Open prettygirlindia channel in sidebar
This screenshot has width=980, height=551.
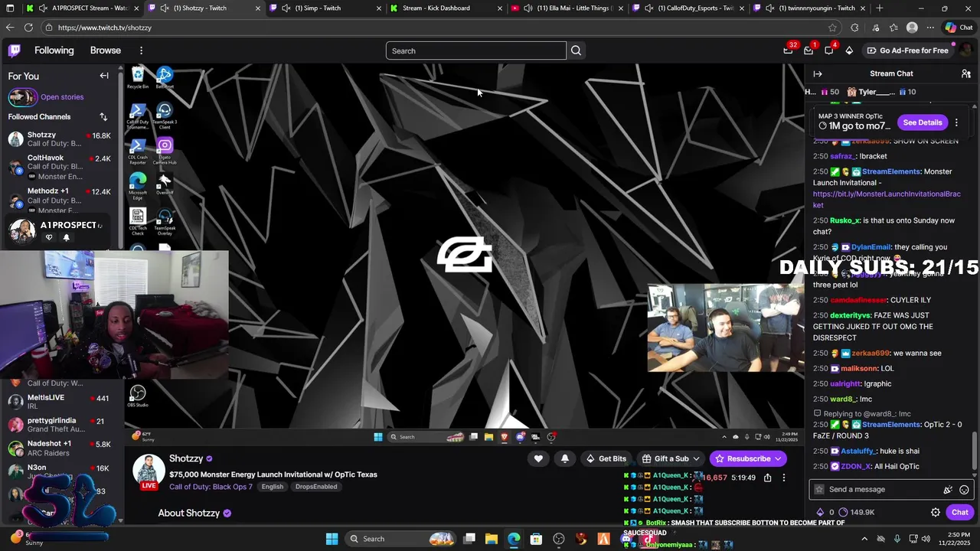click(x=60, y=425)
